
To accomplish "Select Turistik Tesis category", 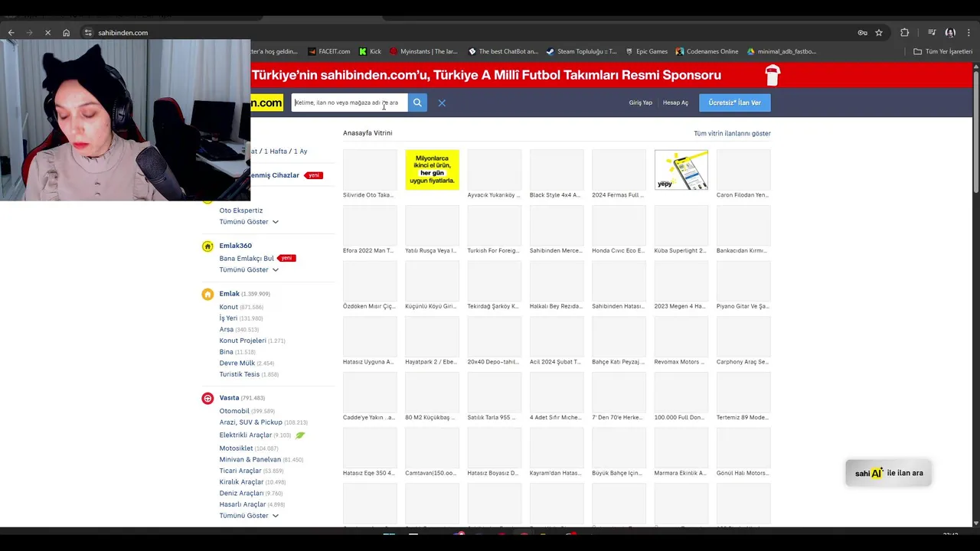I will [x=240, y=374].
